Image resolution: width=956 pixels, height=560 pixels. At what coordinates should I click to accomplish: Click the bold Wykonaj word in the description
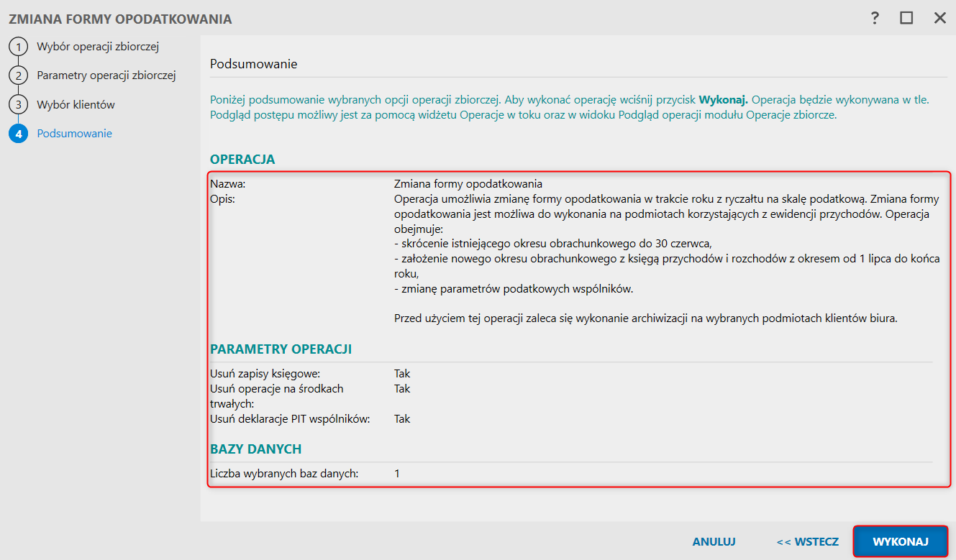724,100
